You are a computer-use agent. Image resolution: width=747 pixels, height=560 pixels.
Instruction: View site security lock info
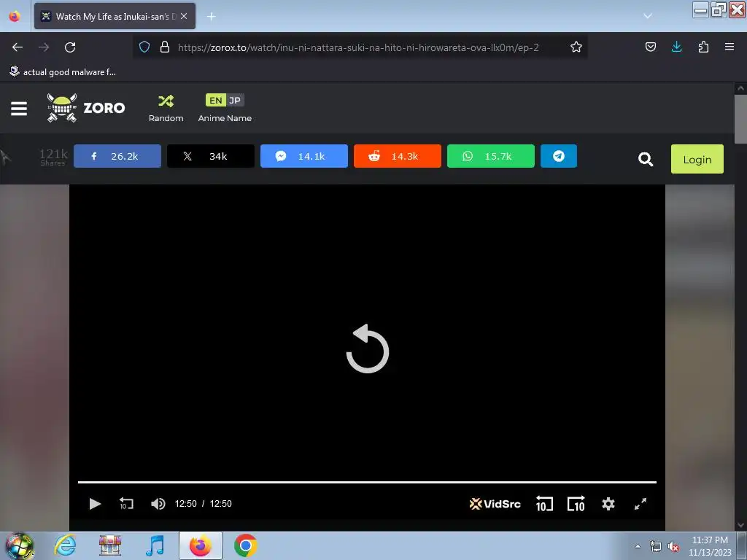point(165,47)
